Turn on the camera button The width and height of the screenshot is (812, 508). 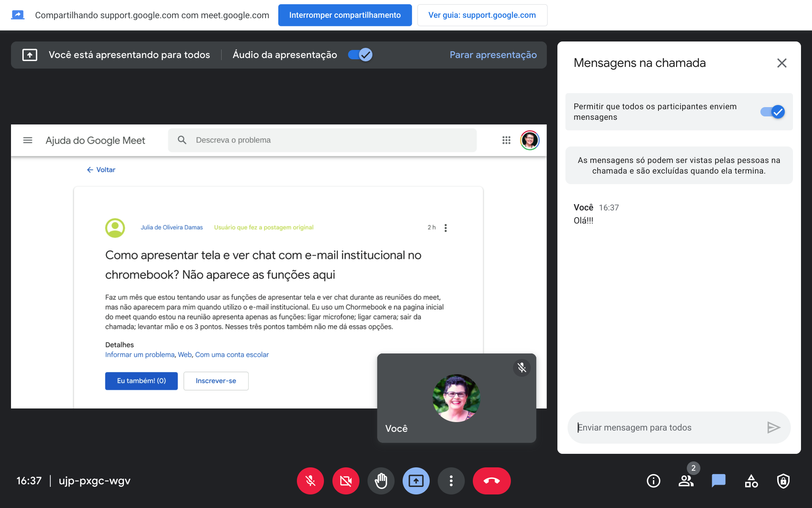pyautogui.click(x=346, y=481)
